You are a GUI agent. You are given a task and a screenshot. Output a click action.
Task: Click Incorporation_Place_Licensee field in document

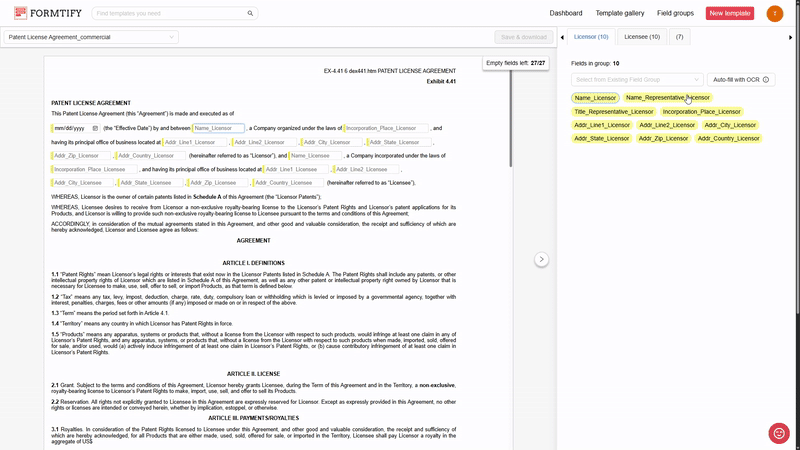(x=94, y=169)
